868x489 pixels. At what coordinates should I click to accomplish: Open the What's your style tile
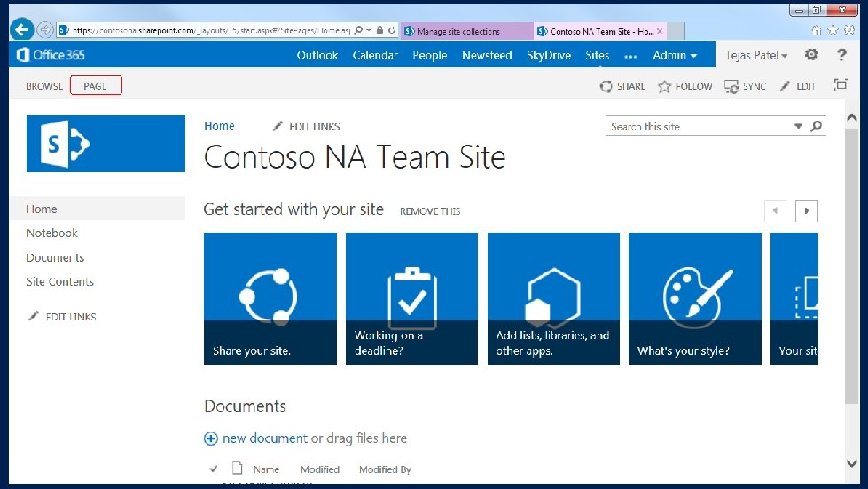pyautogui.click(x=695, y=298)
